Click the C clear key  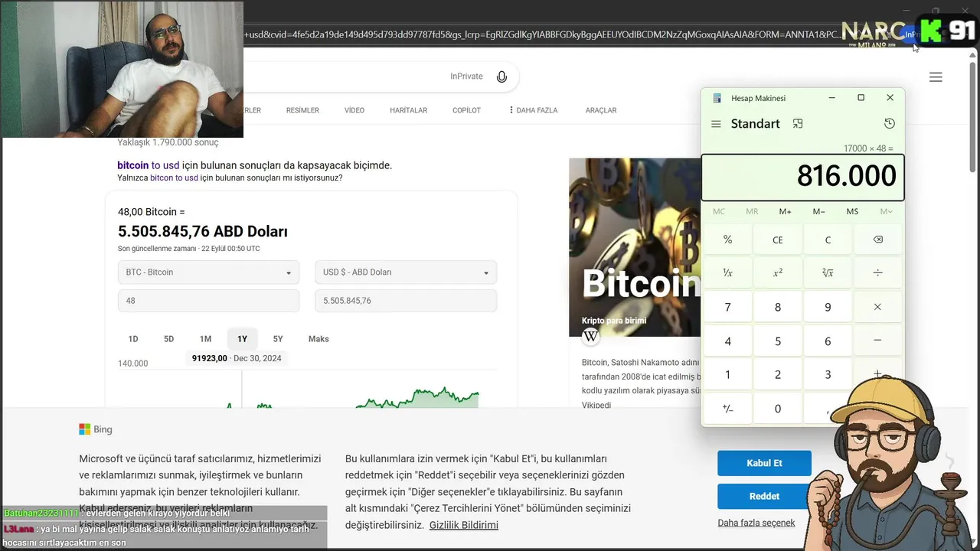tap(828, 240)
